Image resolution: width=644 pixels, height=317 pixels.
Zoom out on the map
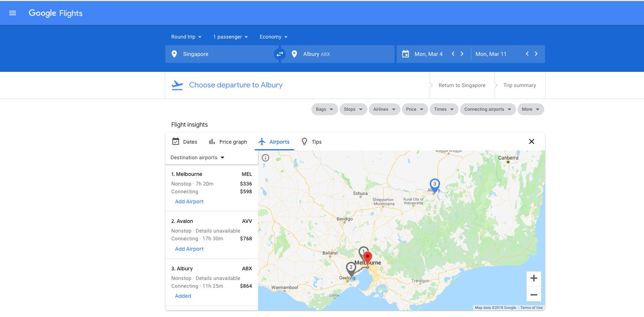pos(534,295)
